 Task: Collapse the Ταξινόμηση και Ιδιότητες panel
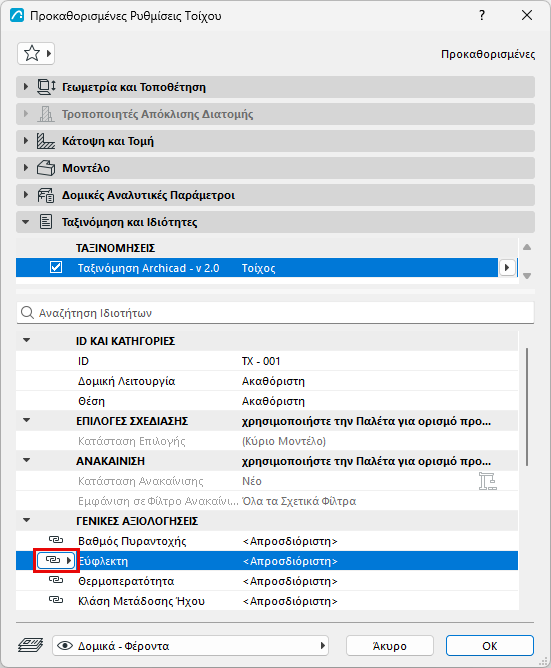26,222
